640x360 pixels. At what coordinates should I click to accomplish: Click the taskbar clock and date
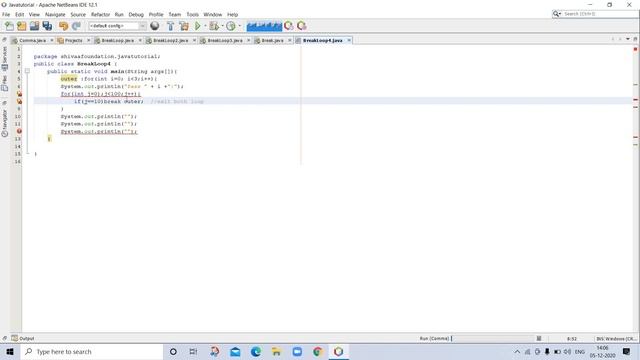(602, 351)
